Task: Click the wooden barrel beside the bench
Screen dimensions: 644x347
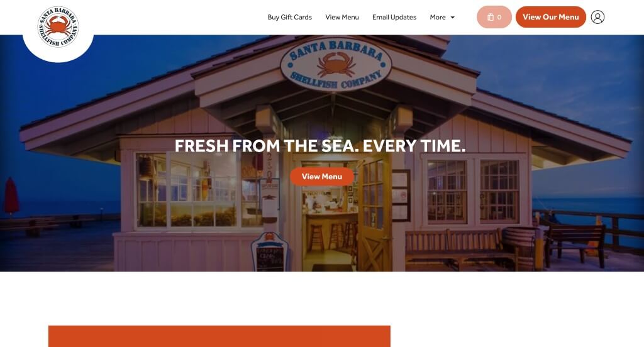Action: pyautogui.click(x=519, y=247)
